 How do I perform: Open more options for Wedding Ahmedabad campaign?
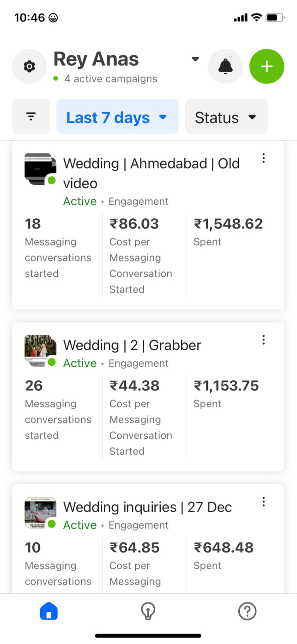click(263, 158)
